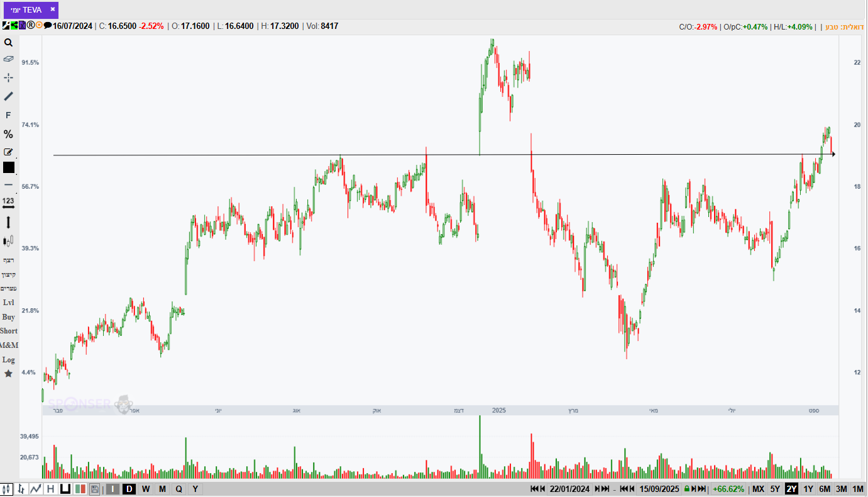Switch to bar chart type

click(x=21, y=489)
